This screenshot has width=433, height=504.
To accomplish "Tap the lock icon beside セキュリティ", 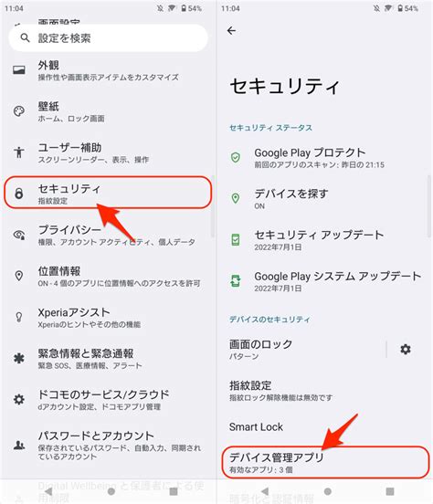I will click(19, 194).
